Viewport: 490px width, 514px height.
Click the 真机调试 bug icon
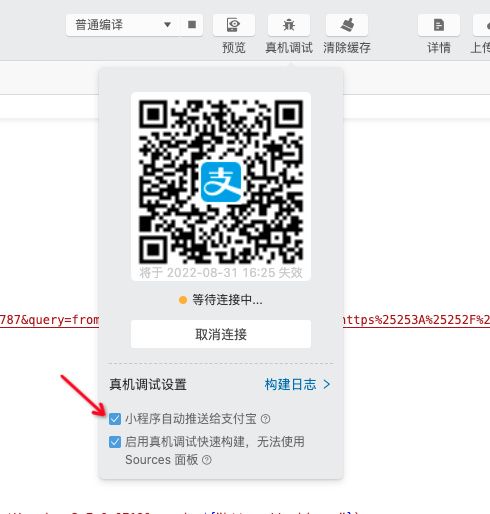[289, 25]
